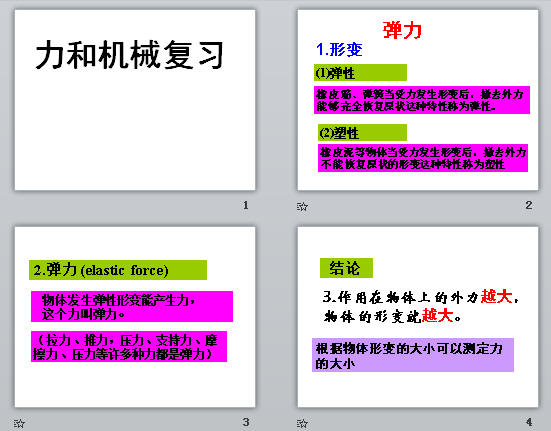This screenshot has width=551, height=431.
Task: Click the magenta plasticity definition box starting 橡皮泥
Action: tap(423, 158)
